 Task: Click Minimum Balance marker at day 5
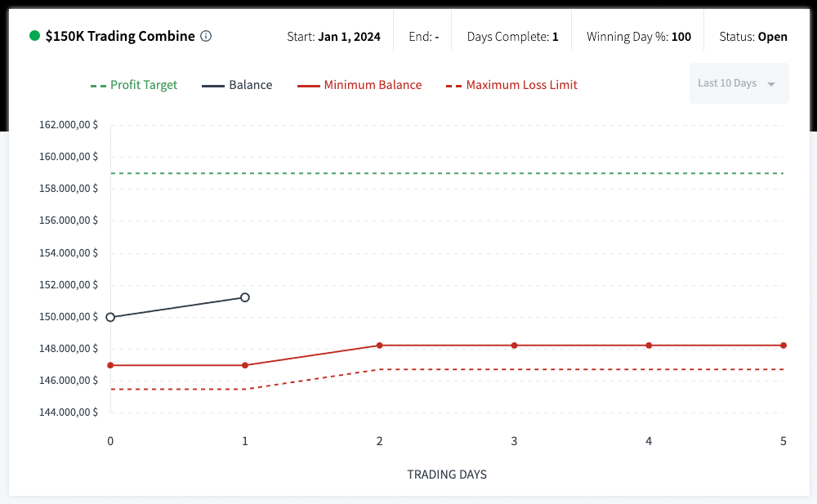[x=783, y=346]
